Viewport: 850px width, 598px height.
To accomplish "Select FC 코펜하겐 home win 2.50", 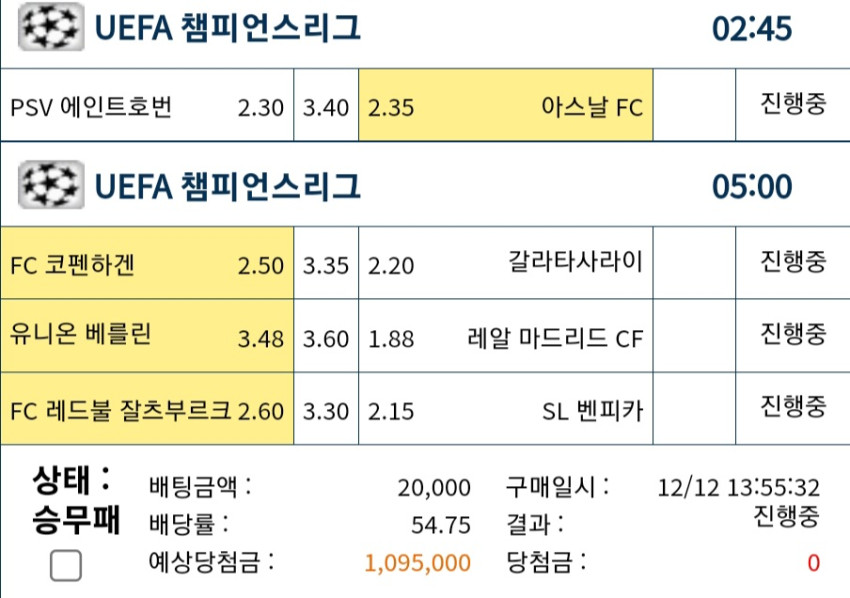I will pyautogui.click(x=147, y=263).
